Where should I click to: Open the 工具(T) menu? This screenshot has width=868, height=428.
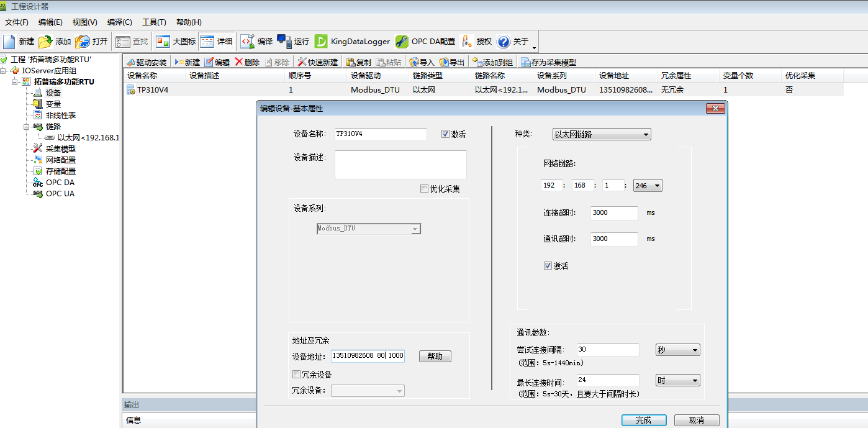point(154,22)
